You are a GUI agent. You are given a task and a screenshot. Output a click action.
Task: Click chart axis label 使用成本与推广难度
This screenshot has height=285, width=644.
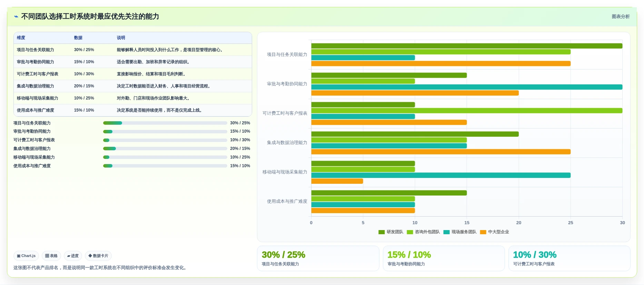[287, 201]
